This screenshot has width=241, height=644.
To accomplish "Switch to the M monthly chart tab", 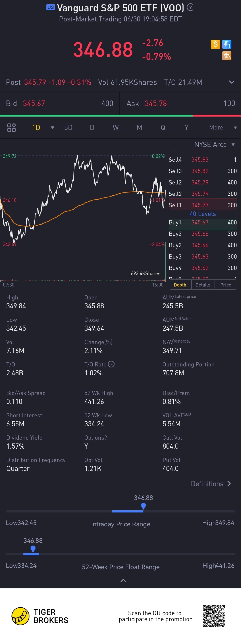I will [x=139, y=128].
